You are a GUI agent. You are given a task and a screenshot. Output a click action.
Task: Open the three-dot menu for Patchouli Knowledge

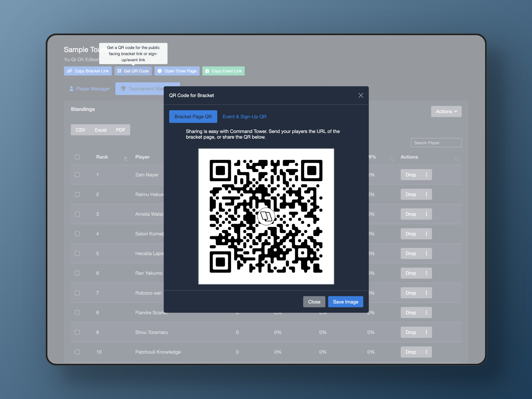426,352
